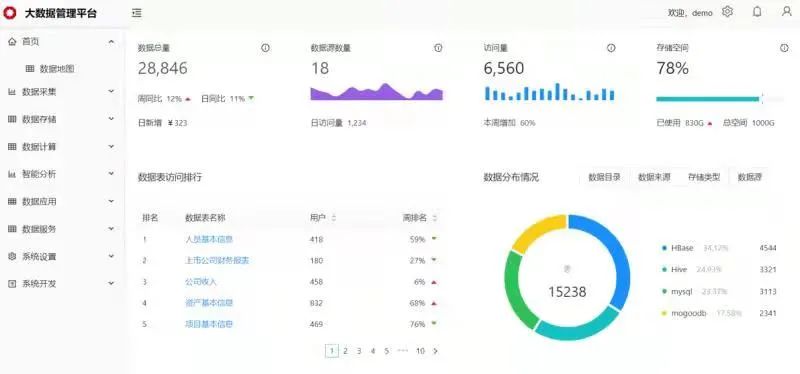Open the 资产基本信息 table link
The height and width of the screenshot is (374, 800).
pos(209,303)
